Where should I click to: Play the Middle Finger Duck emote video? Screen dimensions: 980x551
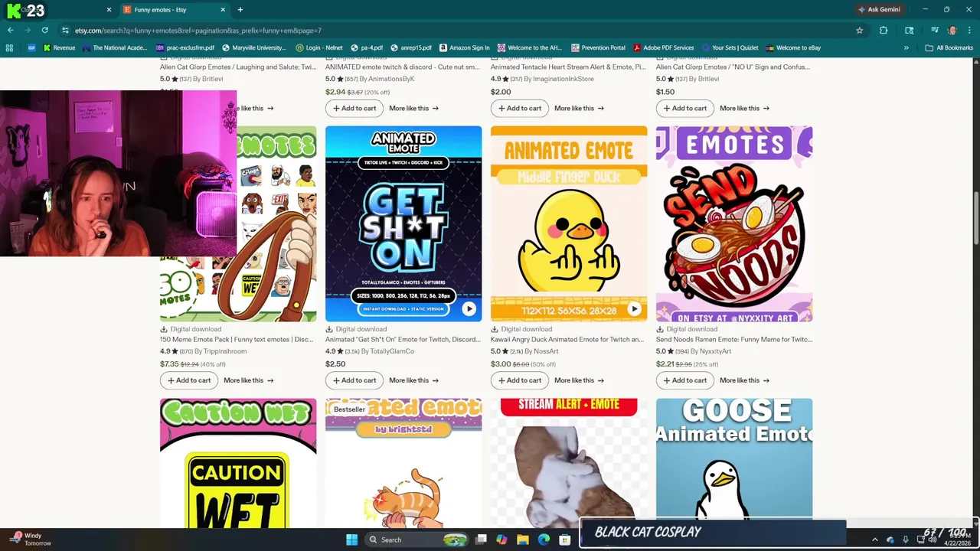(634, 309)
